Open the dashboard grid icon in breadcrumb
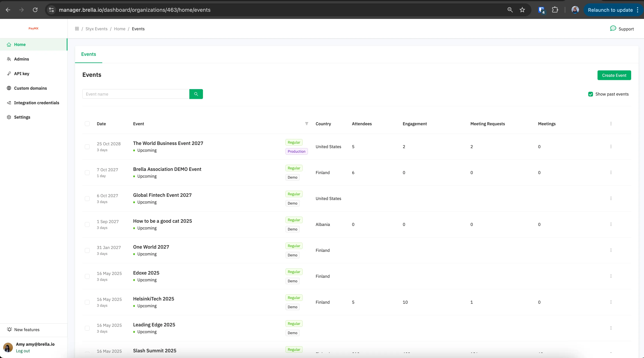 tap(77, 29)
